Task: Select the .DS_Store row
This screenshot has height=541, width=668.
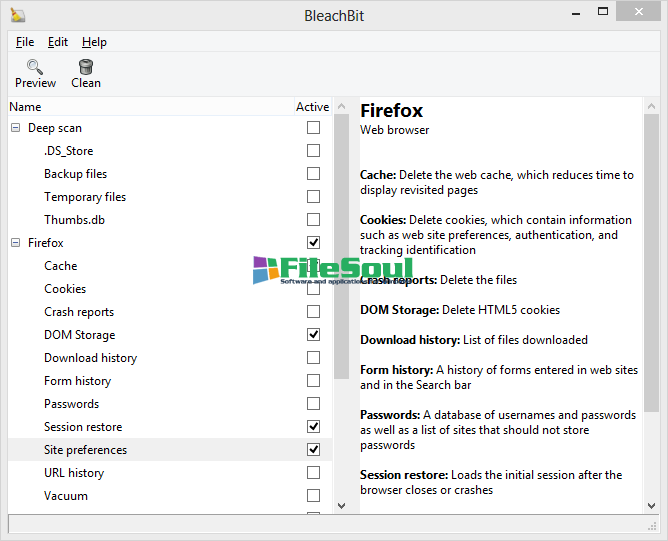Action: pos(170,150)
